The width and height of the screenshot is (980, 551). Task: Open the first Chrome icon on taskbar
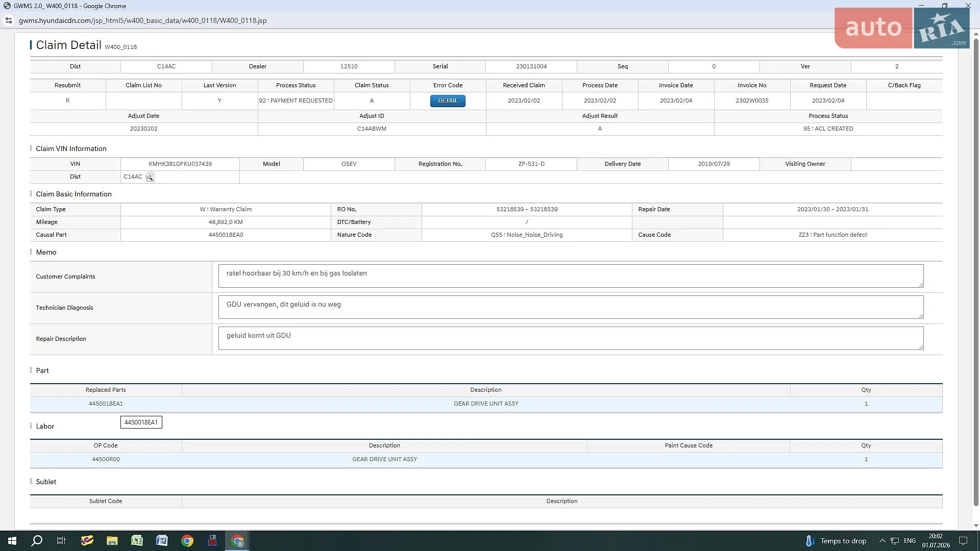click(x=187, y=541)
